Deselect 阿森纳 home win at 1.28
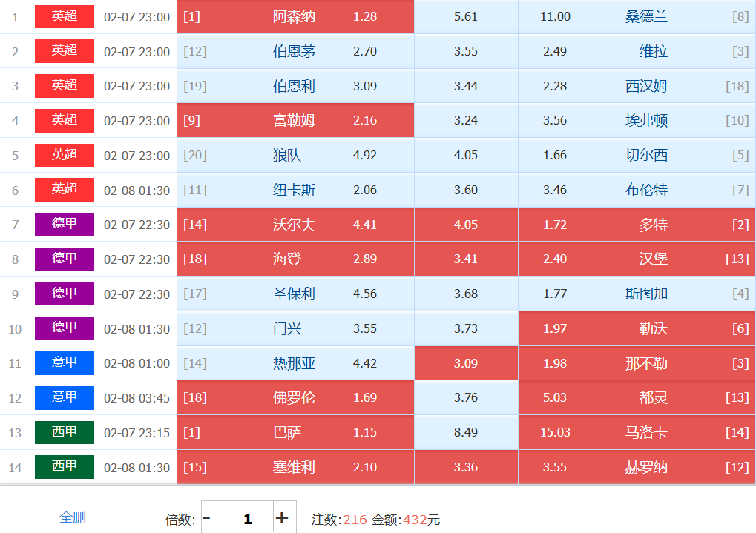756x533 pixels. tap(295, 16)
